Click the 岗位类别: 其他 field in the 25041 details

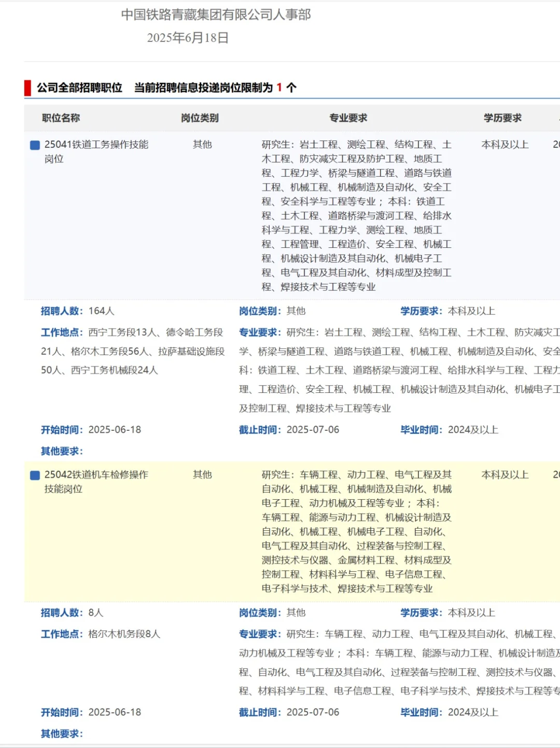click(x=272, y=311)
